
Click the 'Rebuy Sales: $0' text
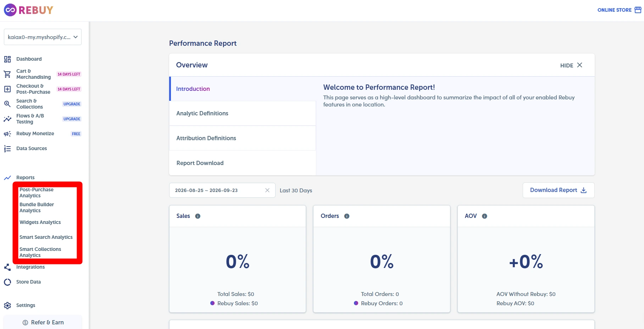coord(238,303)
